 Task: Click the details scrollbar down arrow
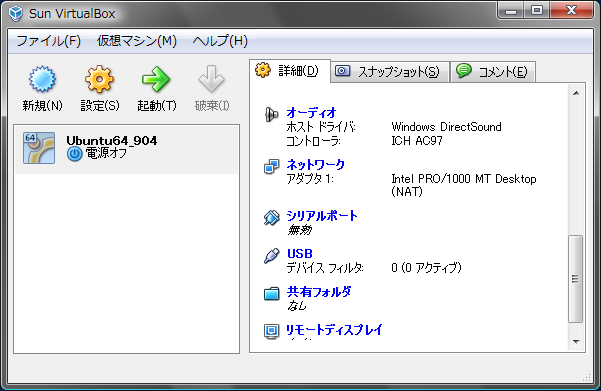(x=576, y=342)
